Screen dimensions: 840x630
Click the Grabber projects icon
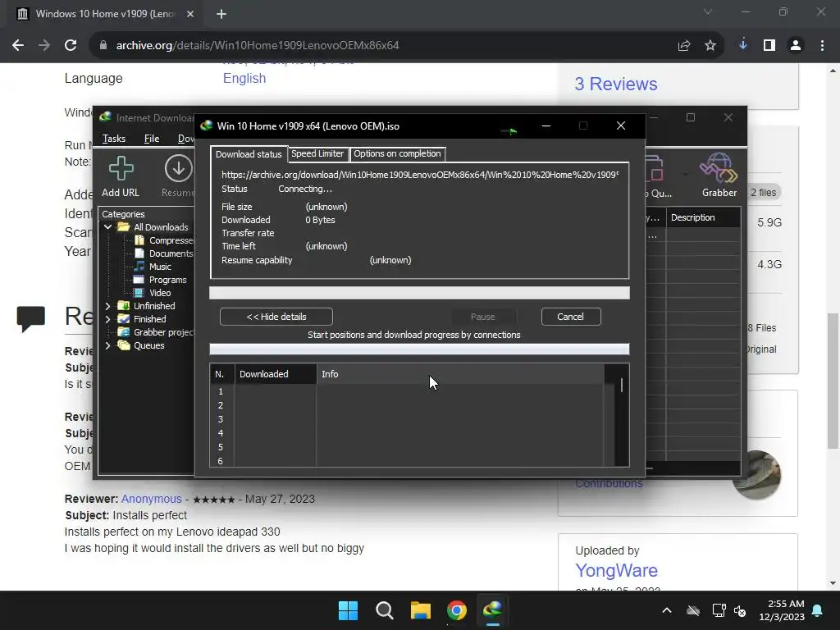click(x=124, y=332)
